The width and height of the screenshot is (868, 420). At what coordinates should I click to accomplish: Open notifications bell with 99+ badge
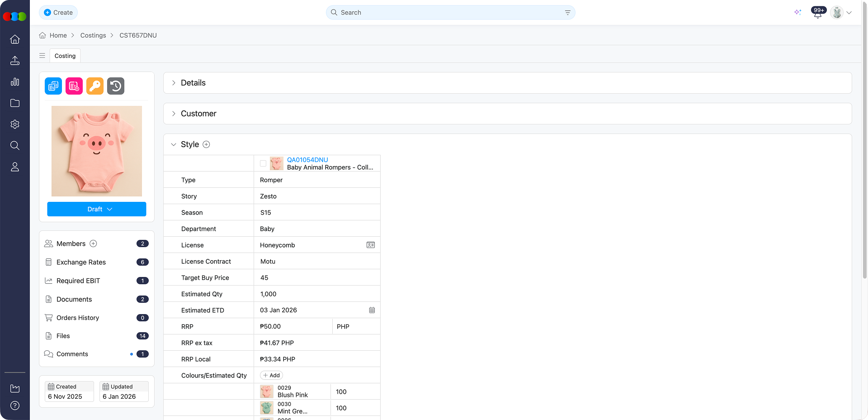click(817, 13)
